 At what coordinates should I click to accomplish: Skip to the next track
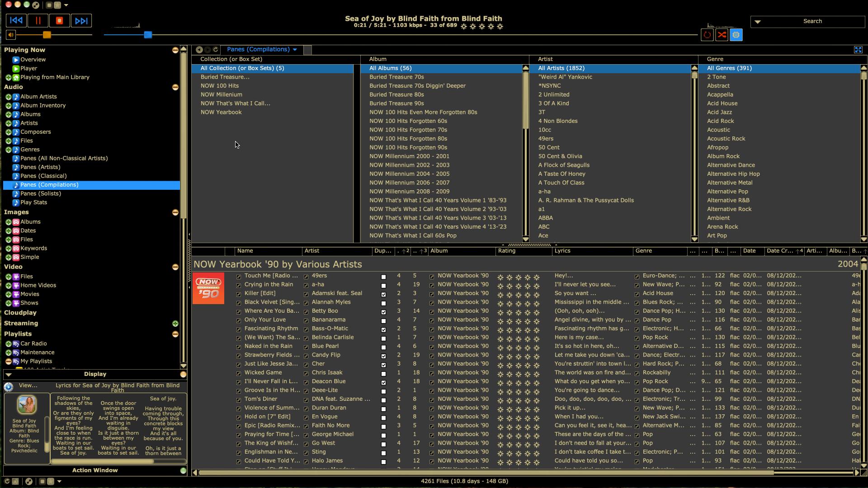81,20
